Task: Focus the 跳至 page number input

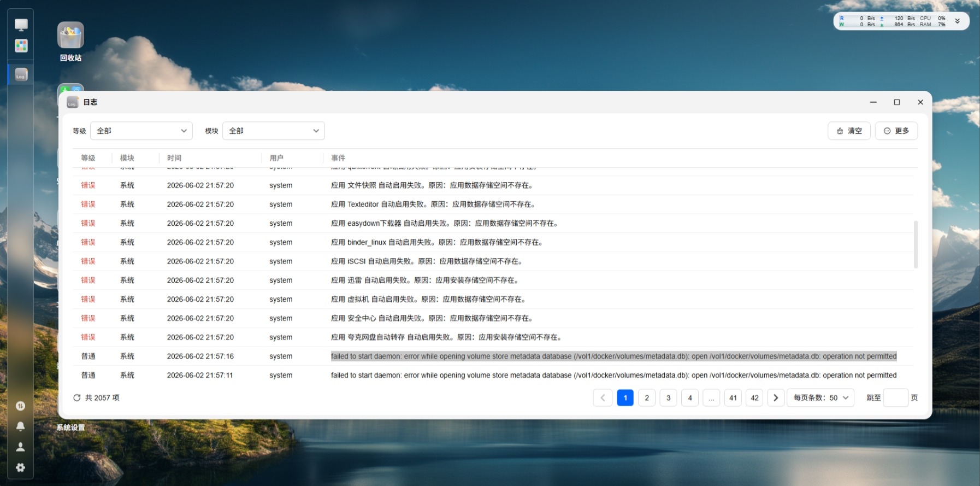Action: (896, 398)
